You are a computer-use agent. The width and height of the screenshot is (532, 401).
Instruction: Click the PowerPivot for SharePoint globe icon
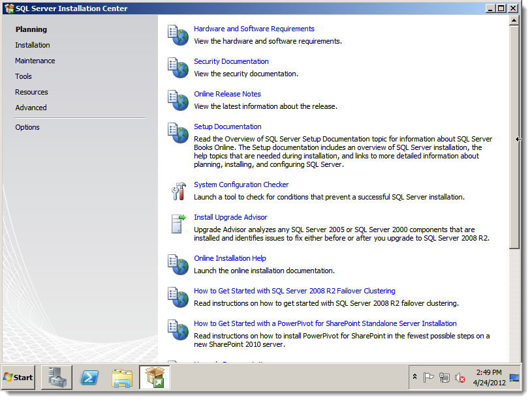[178, 329]
